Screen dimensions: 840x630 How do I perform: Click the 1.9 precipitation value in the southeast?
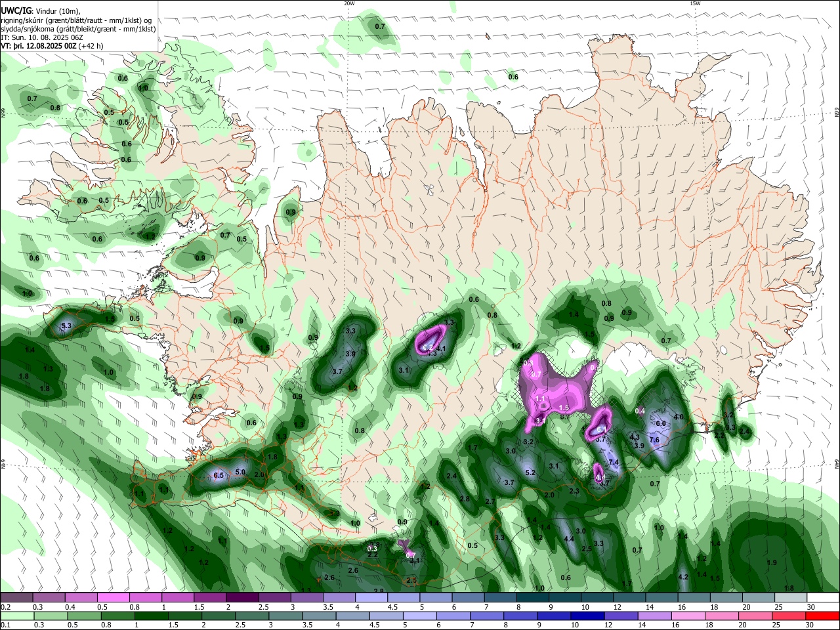[772, 562]
